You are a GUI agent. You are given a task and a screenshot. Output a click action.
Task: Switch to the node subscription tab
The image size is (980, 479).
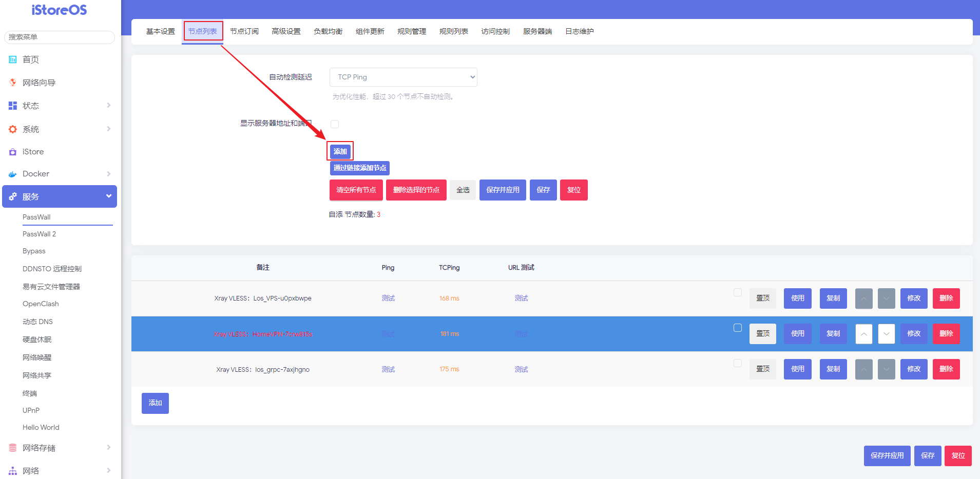pos(244,31)
